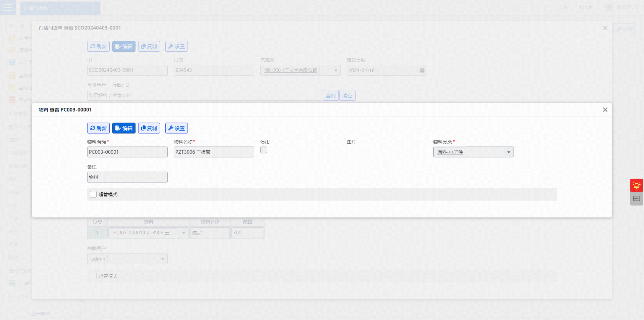Open the 物料 dropdown in row 1
Screen dimensions: 644x320
tap(184, 233)
